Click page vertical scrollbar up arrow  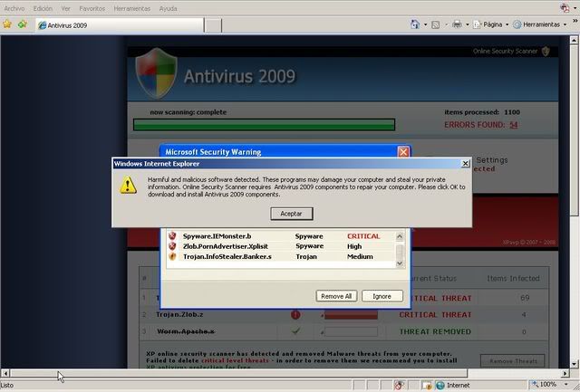[574, 40]
